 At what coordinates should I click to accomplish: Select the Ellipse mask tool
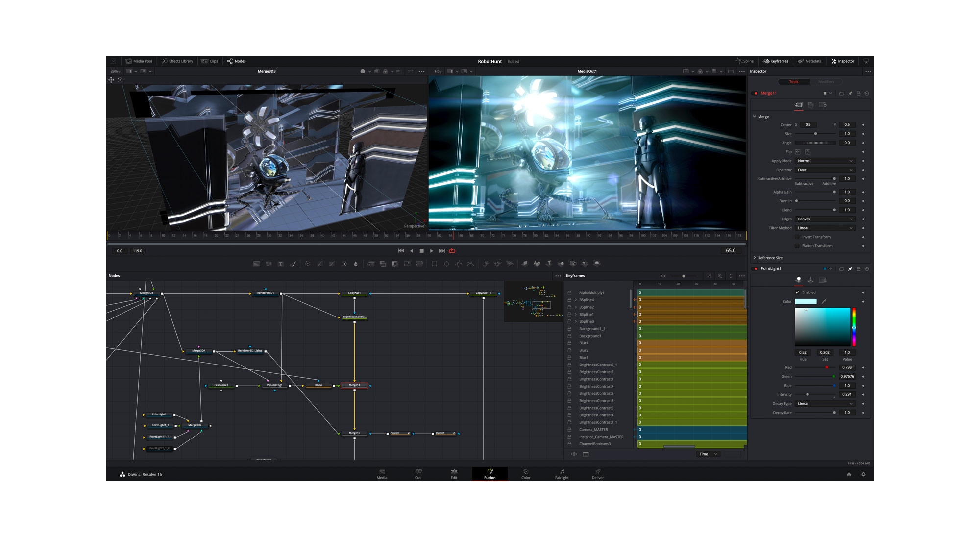[446, 264]
